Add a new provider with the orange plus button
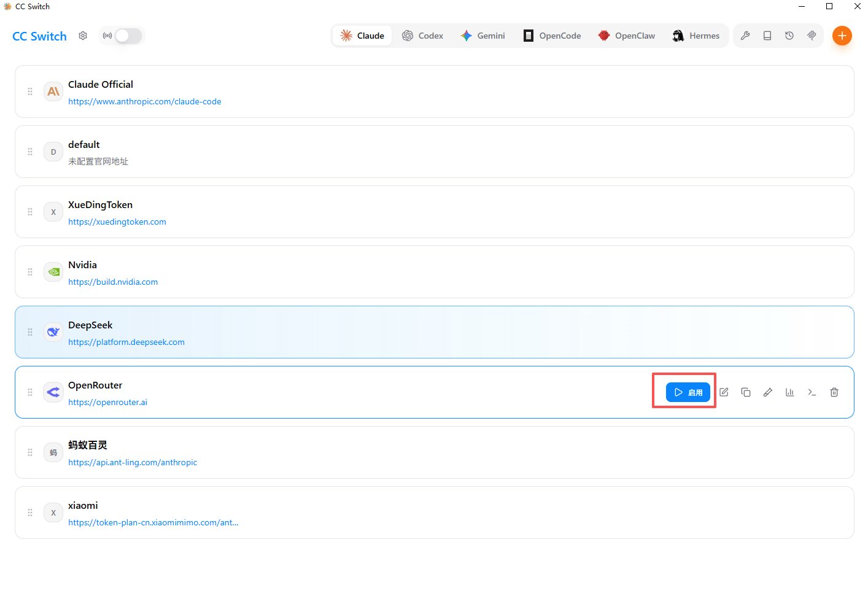The width and height of the screenshot is (868, 615). click(x=842, y=36)
